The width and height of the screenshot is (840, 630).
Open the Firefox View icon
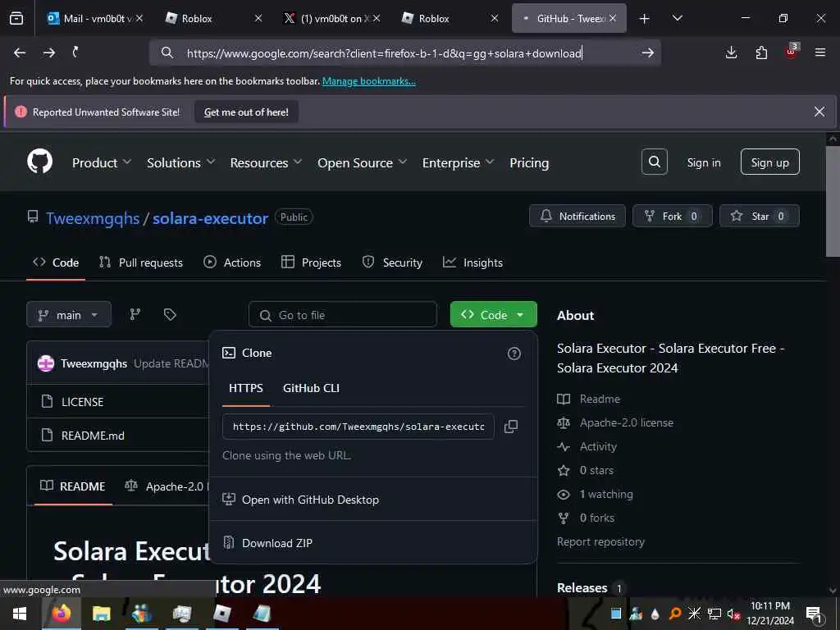pos(16,19)
